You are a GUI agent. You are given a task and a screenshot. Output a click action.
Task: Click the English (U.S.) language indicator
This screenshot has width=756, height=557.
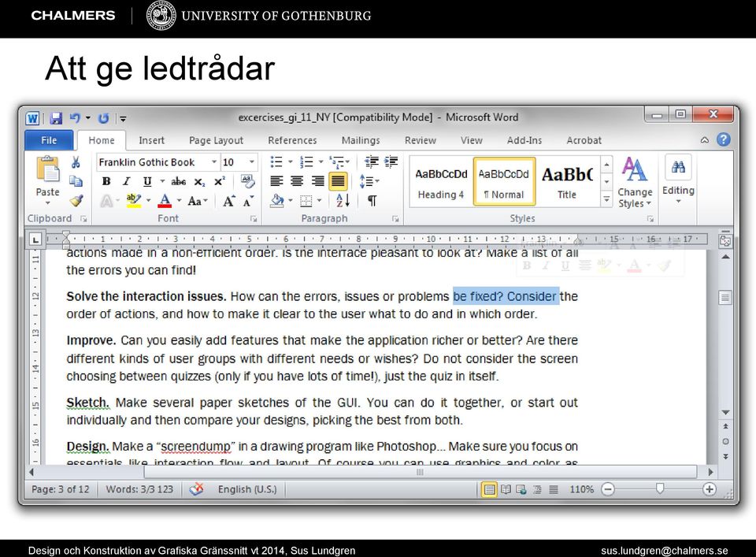coord(246,489)
